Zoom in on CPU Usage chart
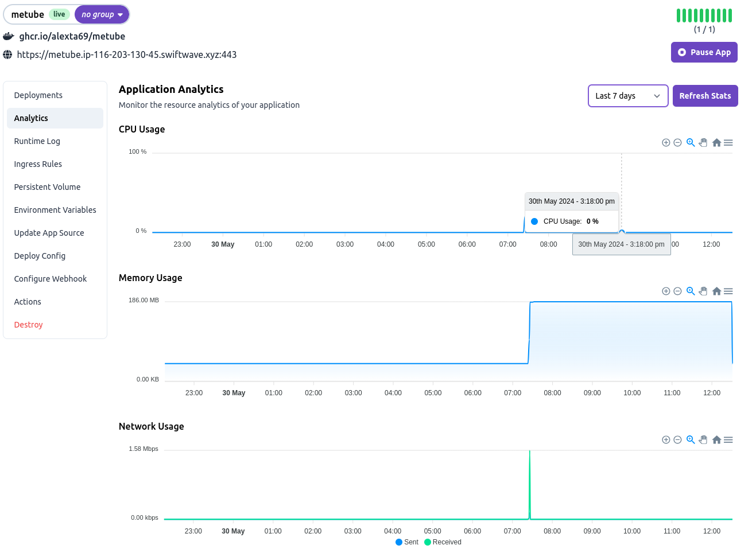This screenshot has height=549, width=756. [666, 143]
